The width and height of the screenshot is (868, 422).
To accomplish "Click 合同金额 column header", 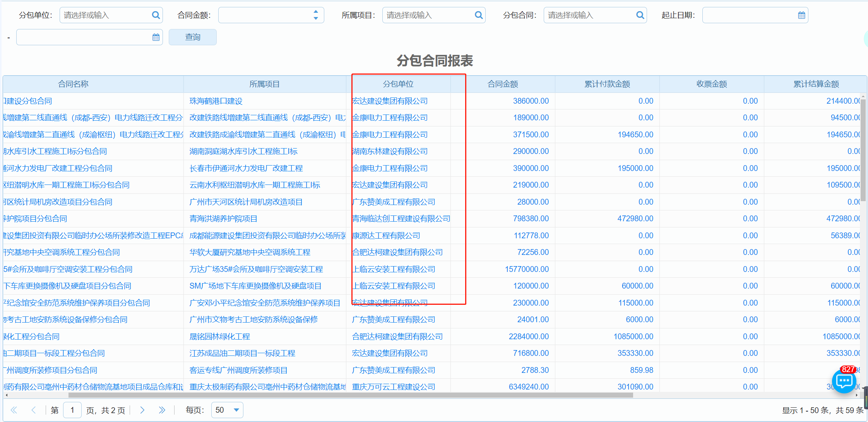I will pyautogui.click(x=502, y=84).
